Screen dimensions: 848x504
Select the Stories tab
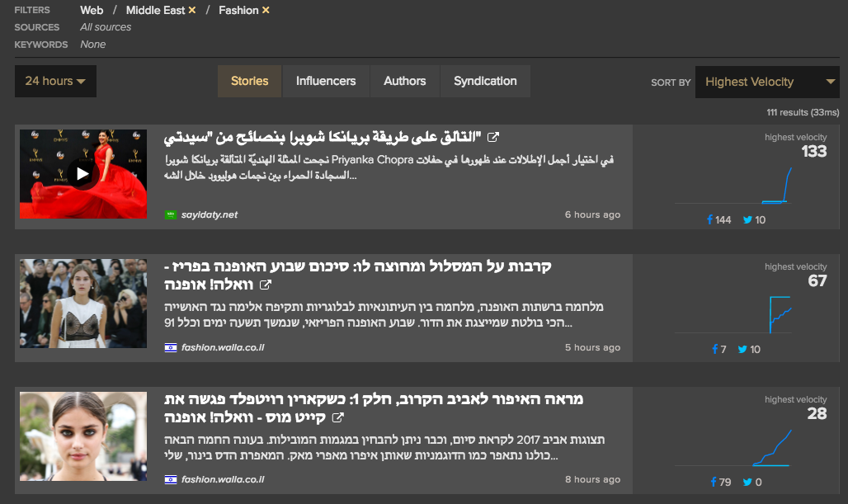(x=249, y=81)
